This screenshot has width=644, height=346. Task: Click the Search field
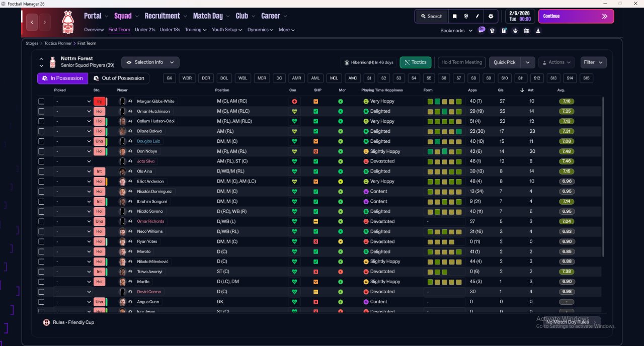(x=431, y=16)
